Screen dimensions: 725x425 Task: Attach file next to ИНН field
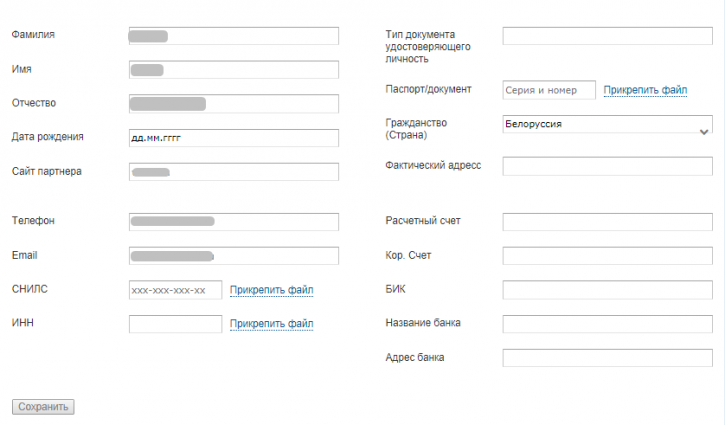click(271, 324)
